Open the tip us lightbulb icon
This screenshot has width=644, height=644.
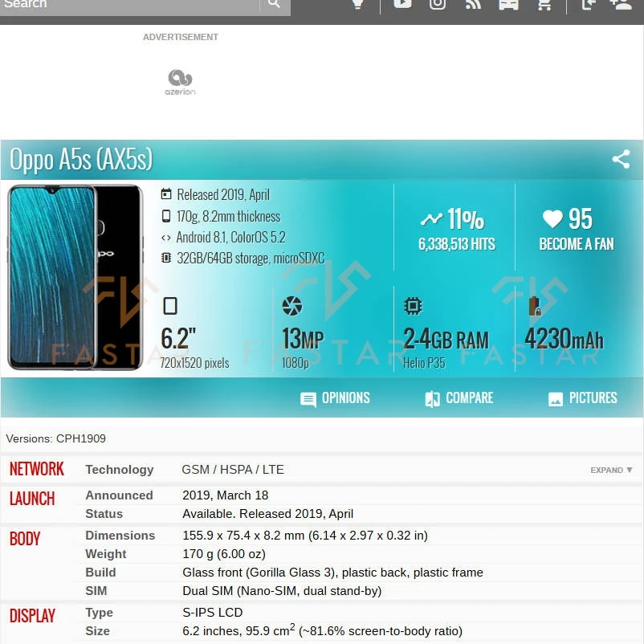[x=358, y=4]
